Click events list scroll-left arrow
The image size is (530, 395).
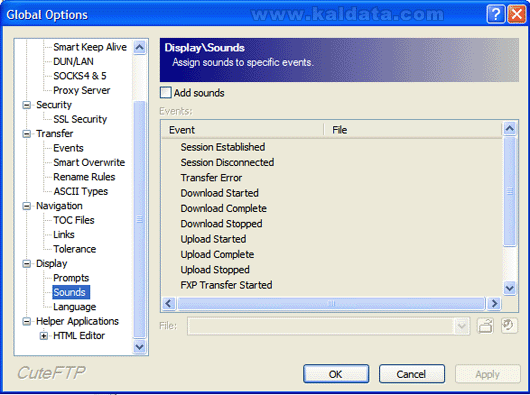point(169,303)
